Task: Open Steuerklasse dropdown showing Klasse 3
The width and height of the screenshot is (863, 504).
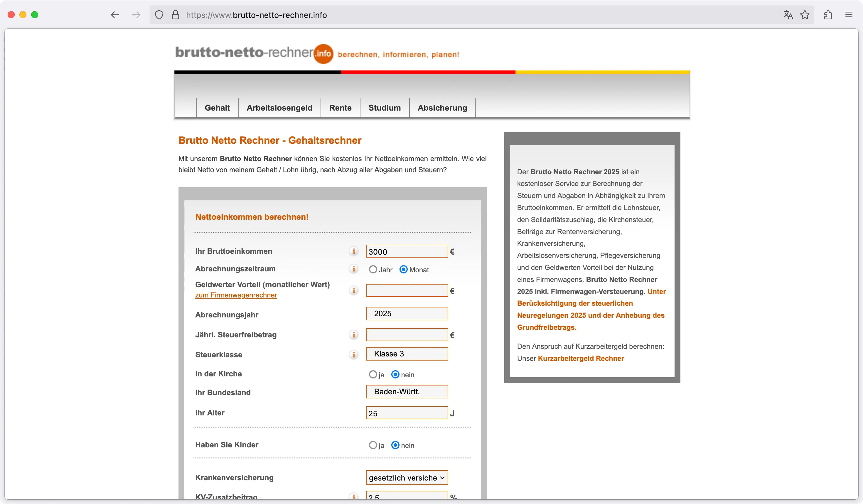Action: (407, 354)
